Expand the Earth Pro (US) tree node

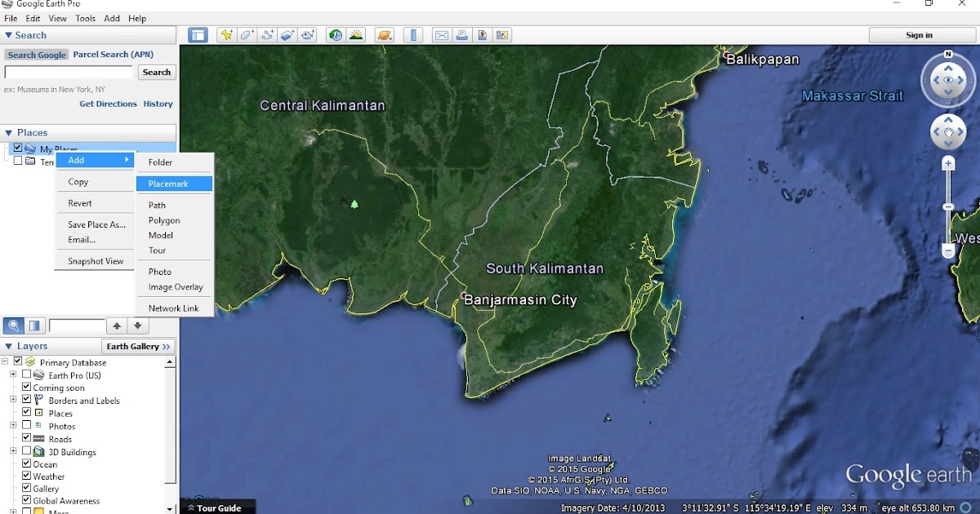[13, 374]
